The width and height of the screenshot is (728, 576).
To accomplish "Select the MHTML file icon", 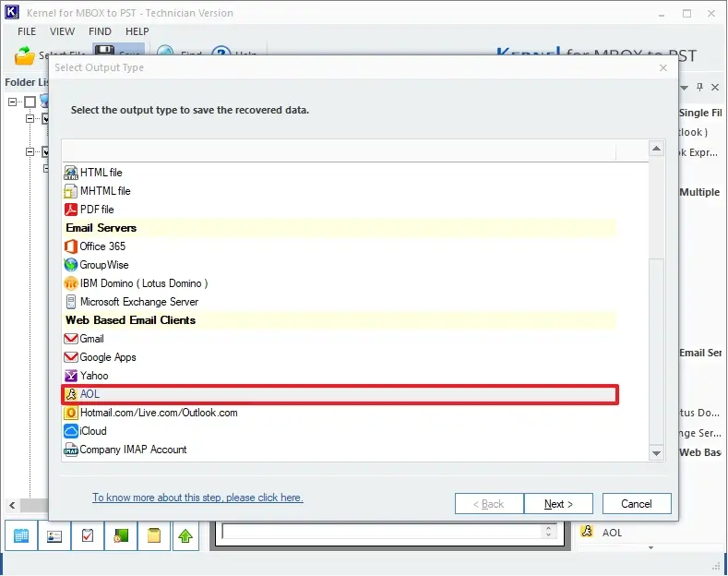I will point(70,191).
